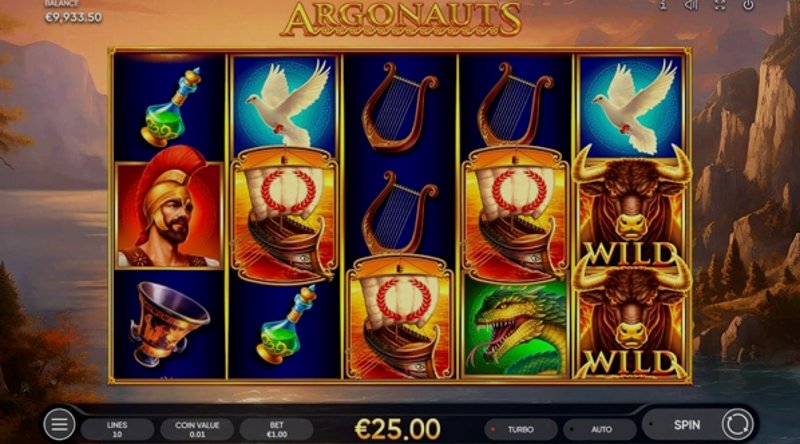Click the green dragon symbol

coord(515,329)
